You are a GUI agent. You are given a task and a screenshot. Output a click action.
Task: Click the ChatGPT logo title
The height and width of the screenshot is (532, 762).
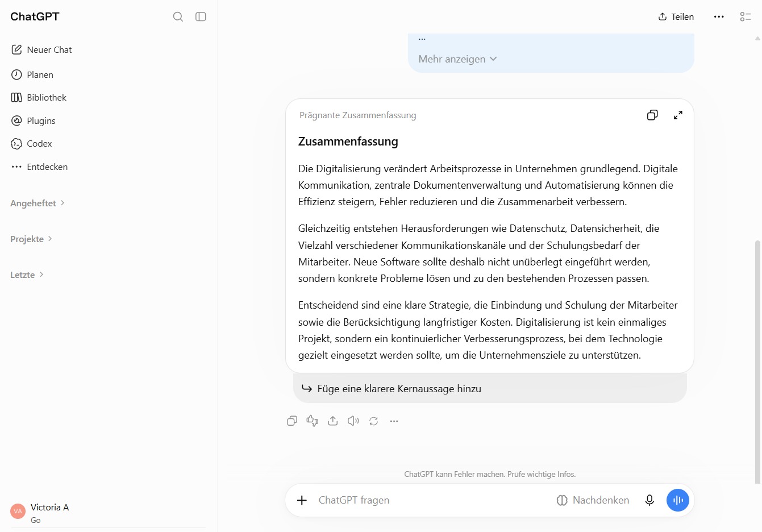(35, 16)
